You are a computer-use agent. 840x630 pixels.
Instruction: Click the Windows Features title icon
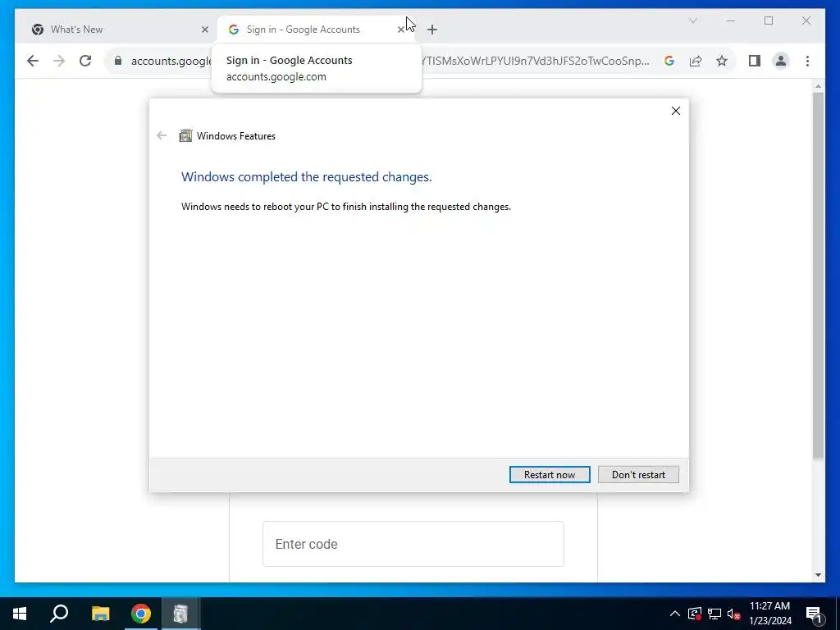pos(186,135)
